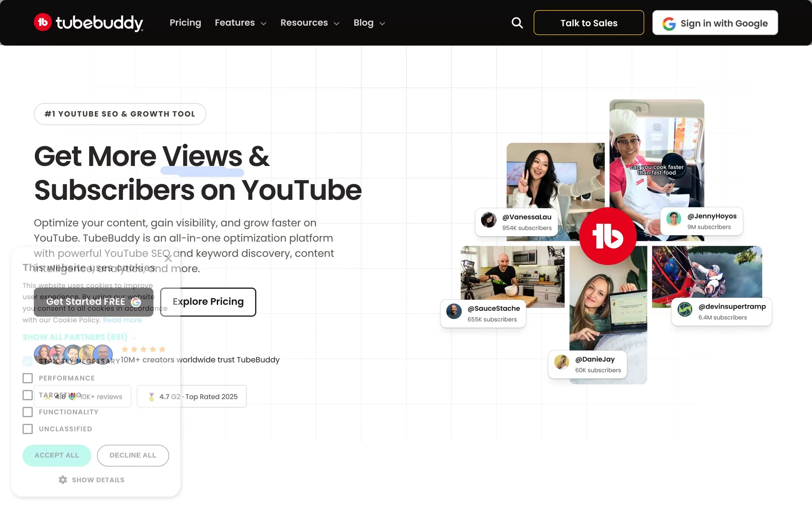
Task: Click the 4.7 G2 Top Rated 2025 badge
Action: point(191,396)
